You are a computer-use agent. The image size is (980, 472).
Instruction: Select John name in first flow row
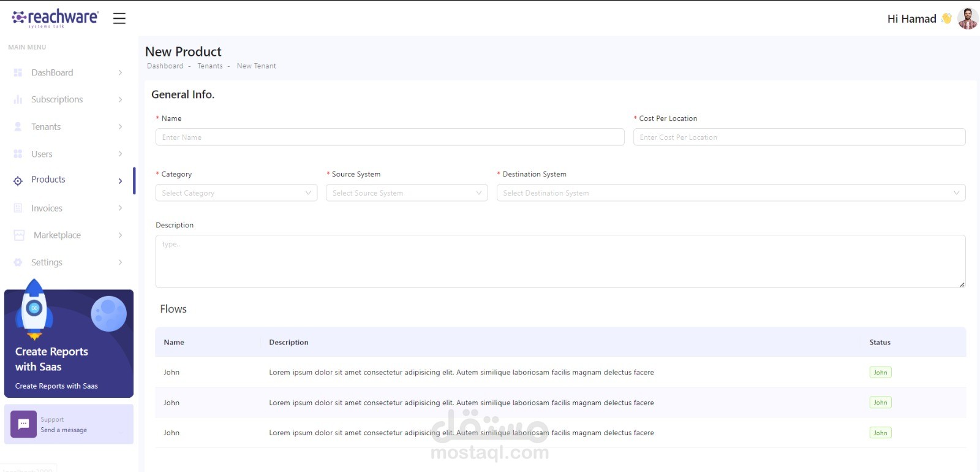click(171, 373)
